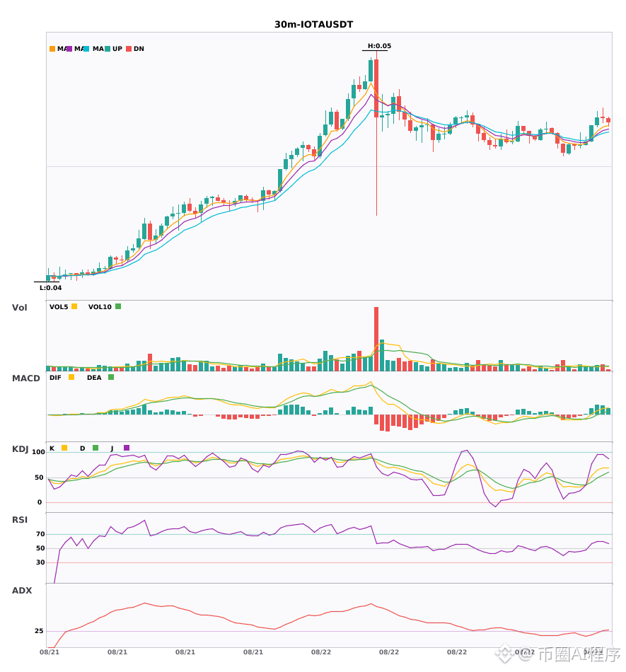Click the tallest red volume bar

pos(376,339)
